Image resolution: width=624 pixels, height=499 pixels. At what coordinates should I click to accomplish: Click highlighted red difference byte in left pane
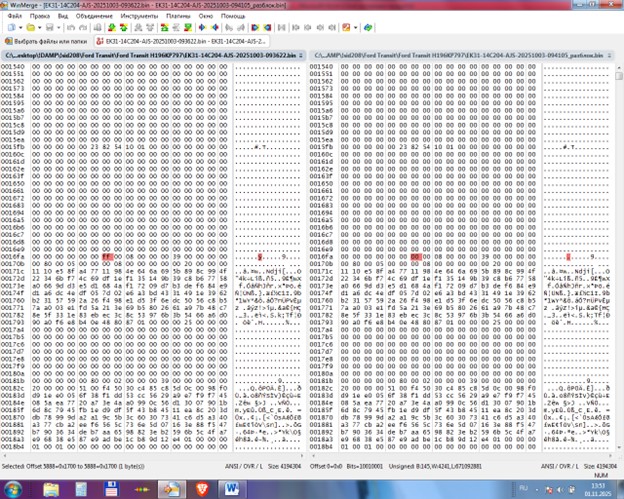click(105, 256)
